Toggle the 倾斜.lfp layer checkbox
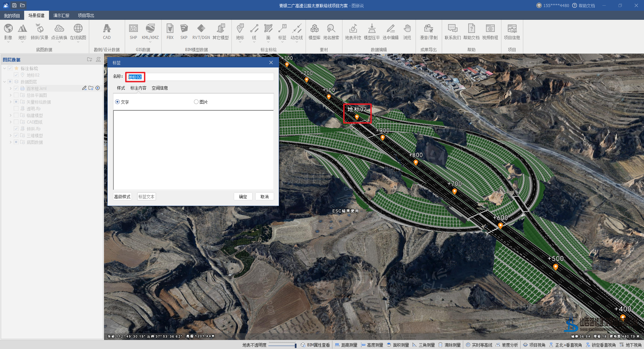This screenshot has height=349, width=644. click(x=16, y=129)
